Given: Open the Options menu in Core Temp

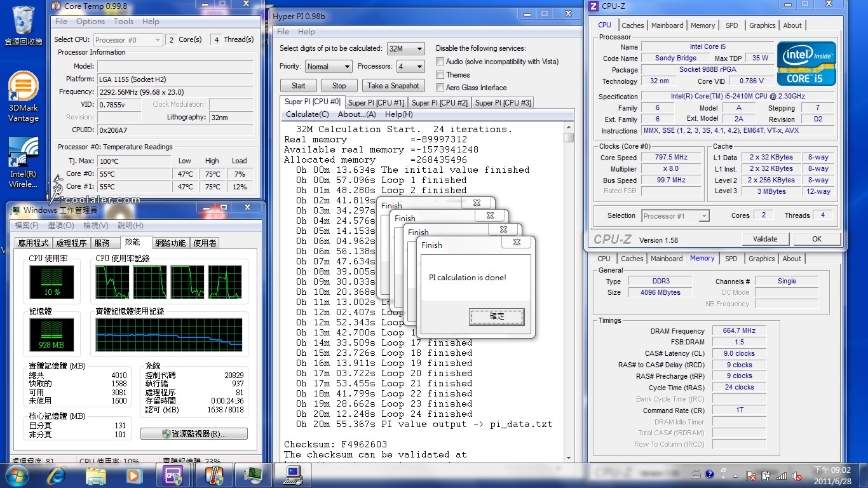Looking at the screenshot, I should [90, 21].
